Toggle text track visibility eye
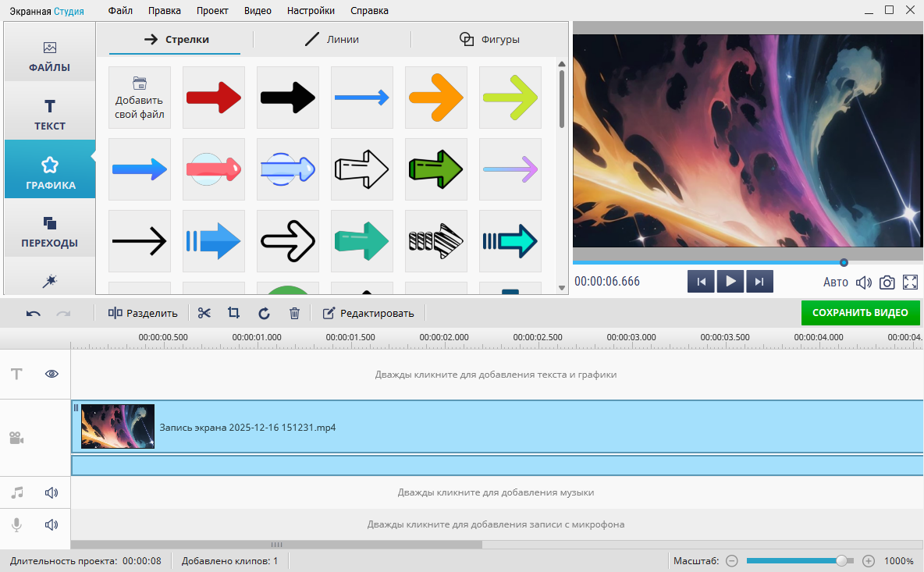Image resolution: width=924 pixels, height=572 pixels. 52,374
